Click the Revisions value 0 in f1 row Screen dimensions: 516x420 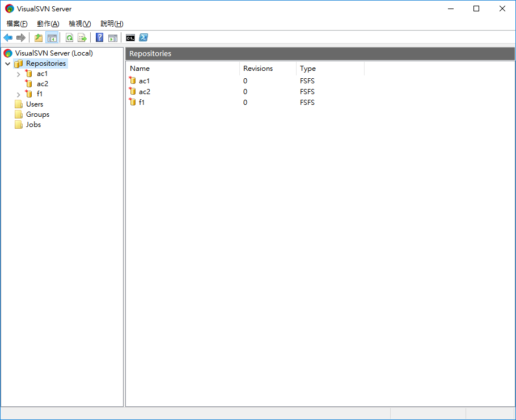click(x=245, y=103)
